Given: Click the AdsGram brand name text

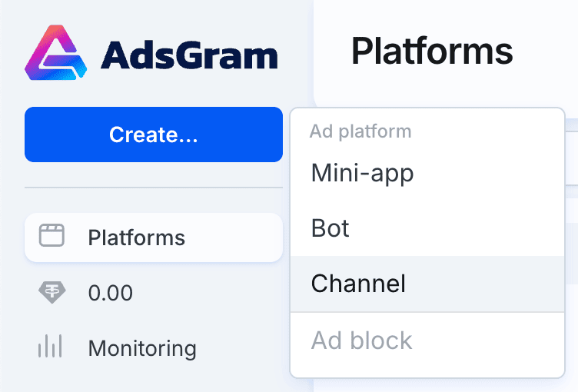Looking at the screenshot, I should [x=189, y=55].
